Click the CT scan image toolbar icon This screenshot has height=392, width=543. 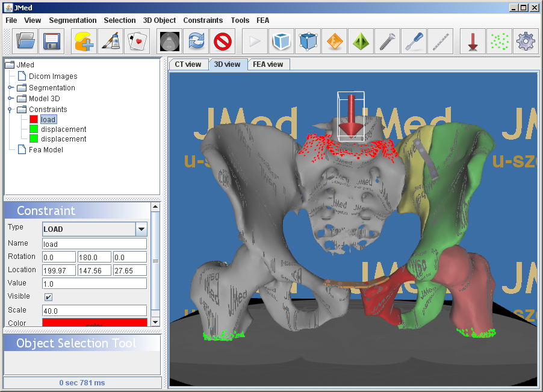(x=170, y=42)
